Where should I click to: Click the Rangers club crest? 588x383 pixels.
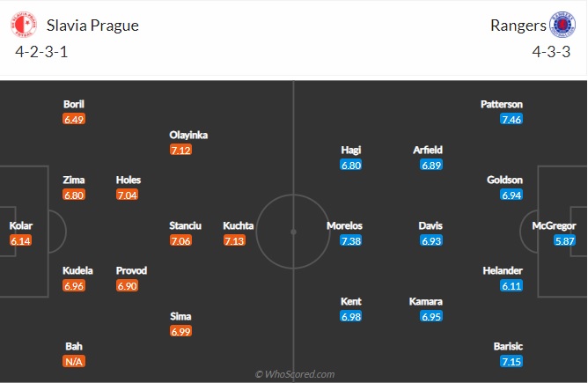(562, 25)
